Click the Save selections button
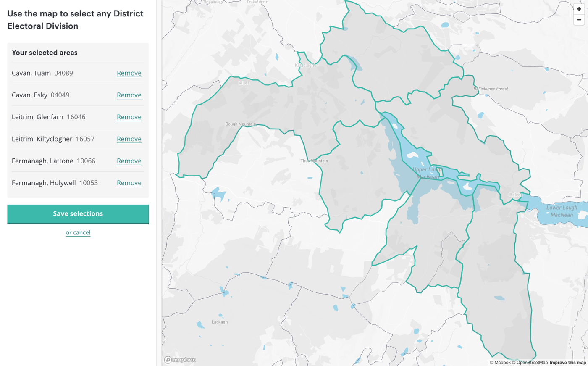Screen dimensions: 588x366 [x=78, y=214]
